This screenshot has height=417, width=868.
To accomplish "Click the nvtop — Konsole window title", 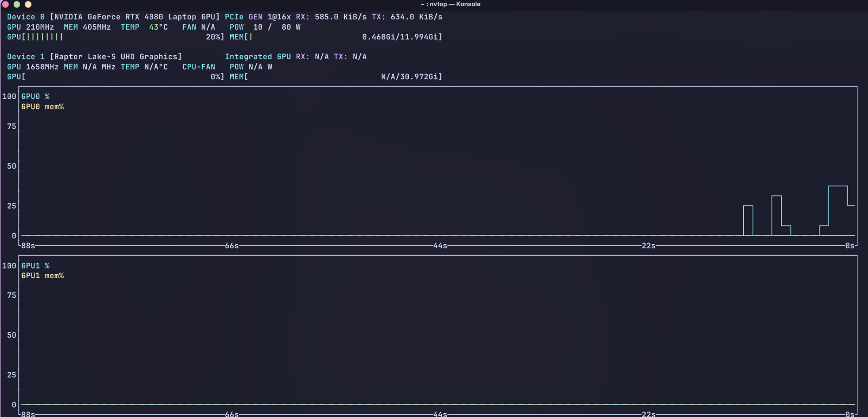I will (x=450, y=4).
